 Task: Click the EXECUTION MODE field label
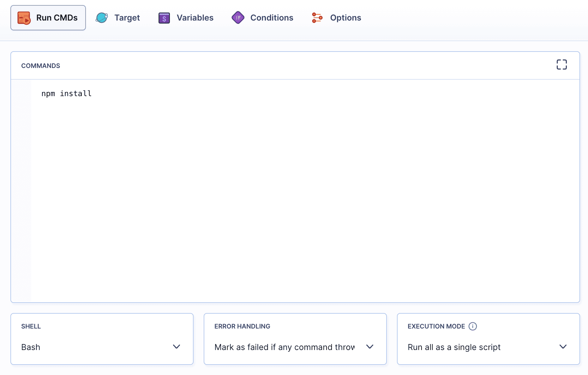(x=436, y=326)
